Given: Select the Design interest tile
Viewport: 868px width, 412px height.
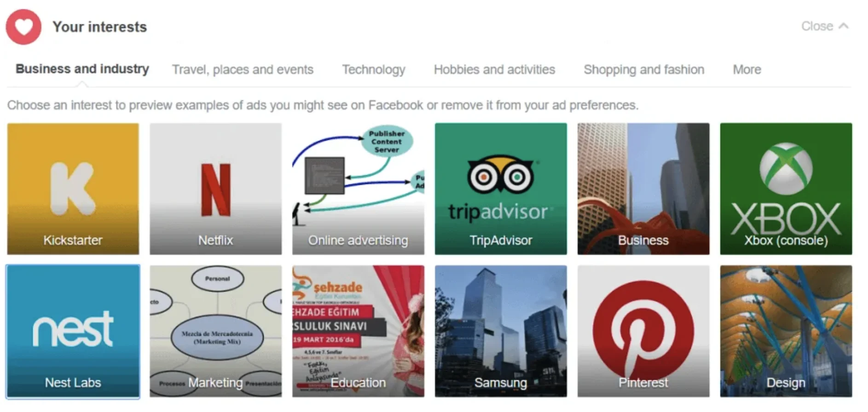Looking at the screenshot, I should click(786, 331).
